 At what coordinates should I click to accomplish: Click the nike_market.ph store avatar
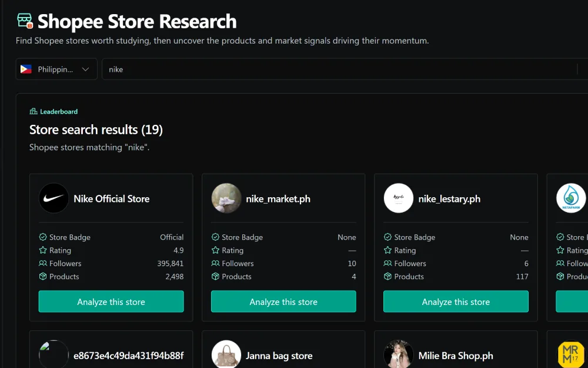226,198
